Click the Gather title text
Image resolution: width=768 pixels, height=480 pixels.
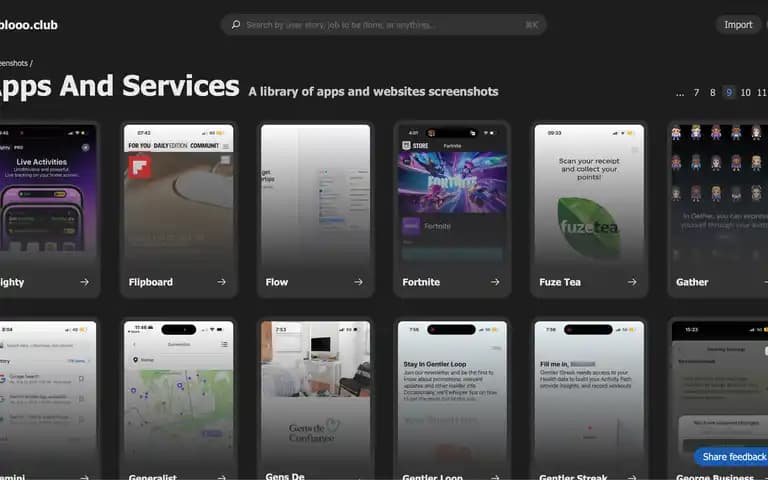(x=692, y=282)
